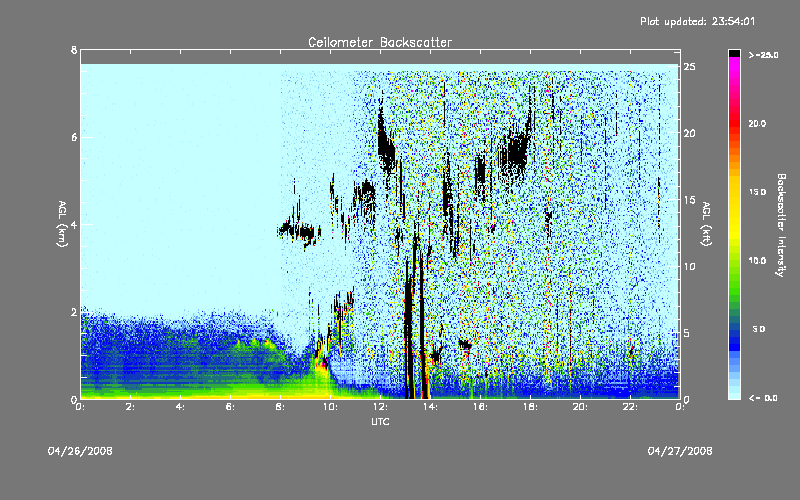Click the yellow surface layer near 10 UTC
Viewport: 800px width, 500px height.
click(x=320, y=378)
